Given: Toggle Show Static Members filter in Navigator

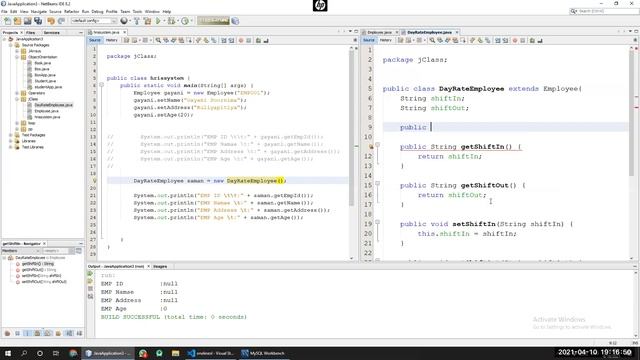Looking at the screenshot, I should 27,333.
